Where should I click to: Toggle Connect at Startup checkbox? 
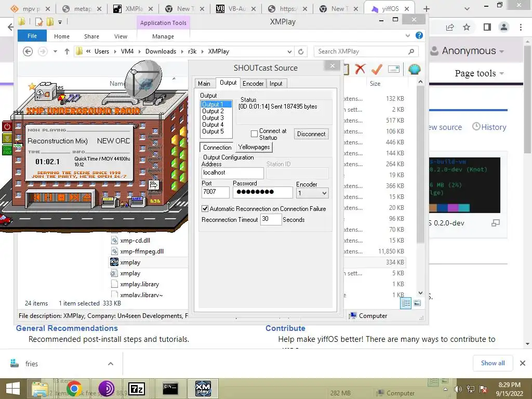click(254, 134)
